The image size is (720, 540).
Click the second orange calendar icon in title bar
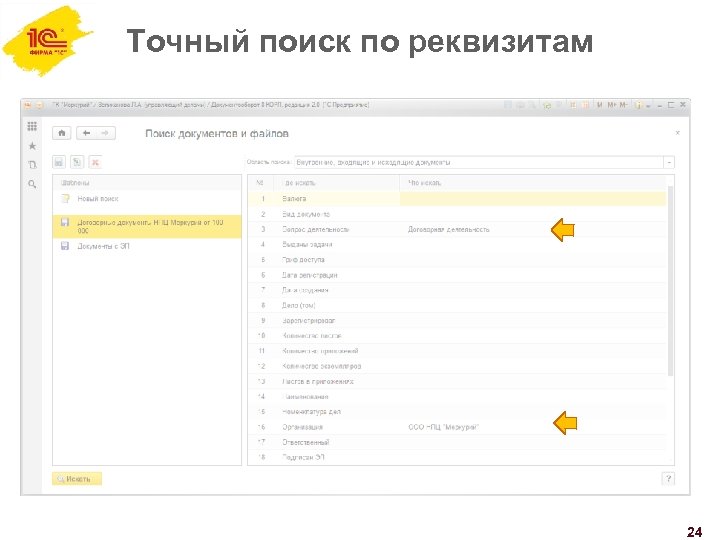585,105
